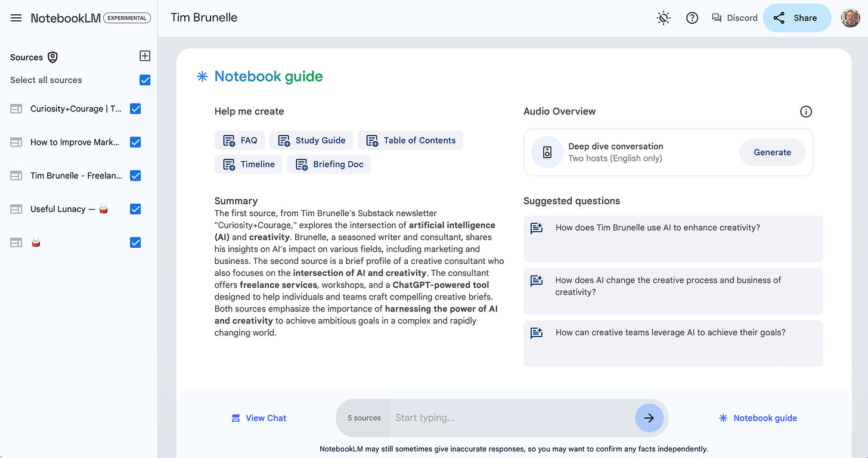Ask how Tim Brunelle uses AI for creativity

coord(673,239)
